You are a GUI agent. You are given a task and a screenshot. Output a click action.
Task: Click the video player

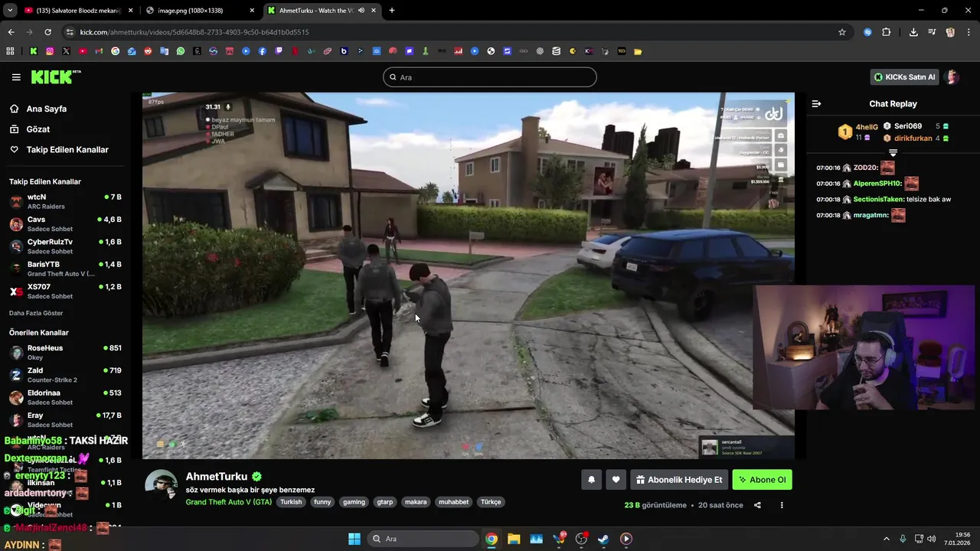[468, 275]
